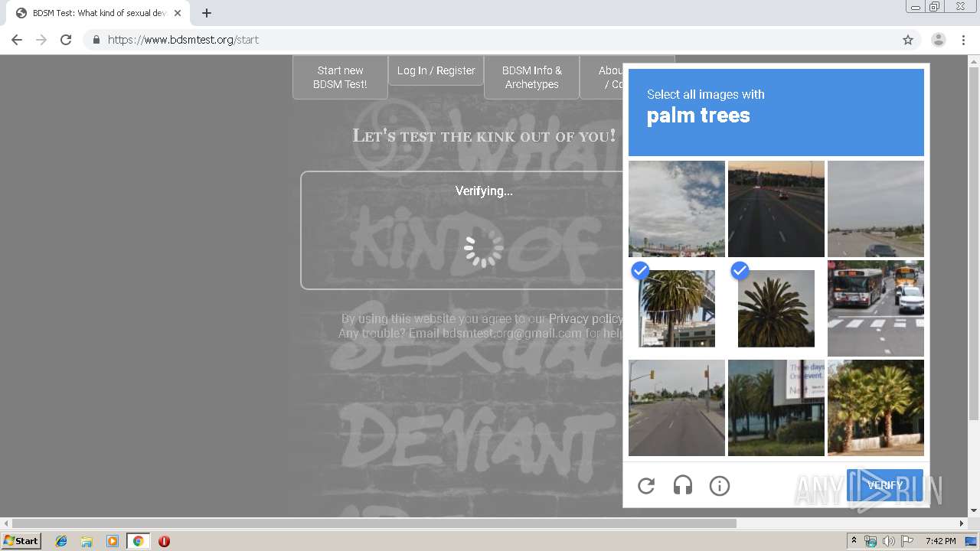View site security lock information

[x=96, y=40]
